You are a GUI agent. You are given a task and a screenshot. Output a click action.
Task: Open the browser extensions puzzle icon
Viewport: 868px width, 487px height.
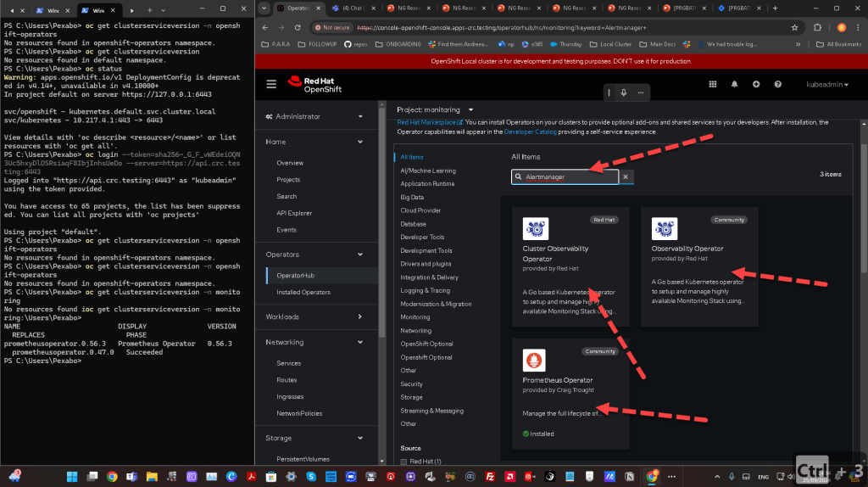pos(818,28)
